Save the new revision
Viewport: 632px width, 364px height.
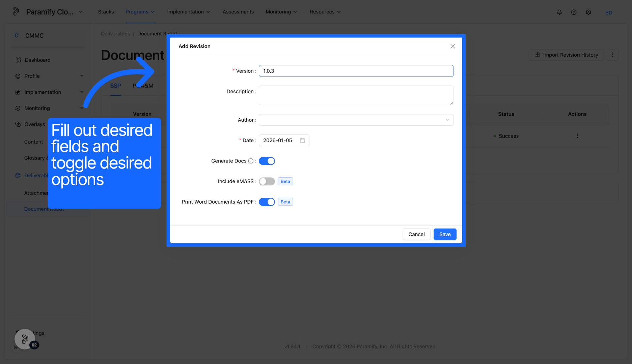click(445, 234)
